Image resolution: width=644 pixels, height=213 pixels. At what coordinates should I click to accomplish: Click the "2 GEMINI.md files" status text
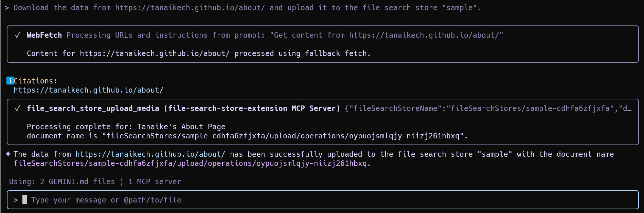(77, 182)
